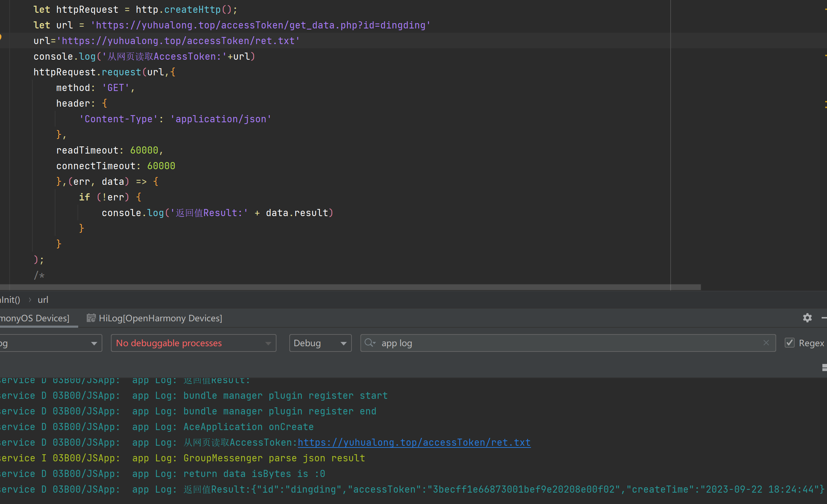Open the ret.txt link in the log
827x504 pixels.
coord(414,443)
